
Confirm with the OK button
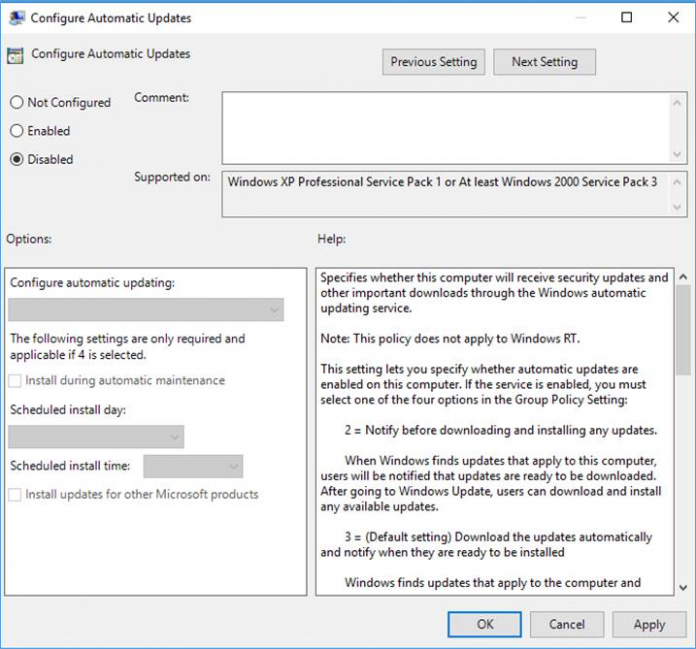coord(485,625)
